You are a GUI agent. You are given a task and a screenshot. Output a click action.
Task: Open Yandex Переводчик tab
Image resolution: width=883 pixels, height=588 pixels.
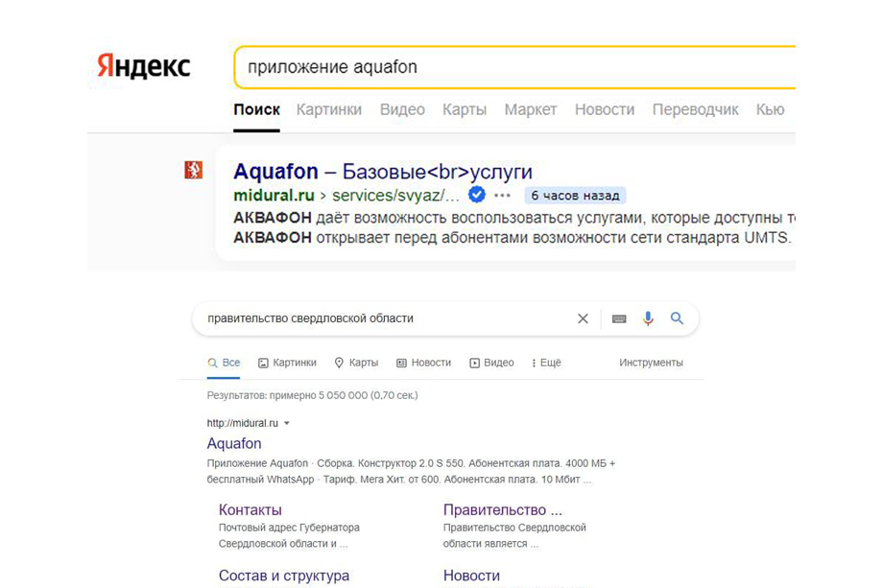pyautogui.click(x=696, y=109)
